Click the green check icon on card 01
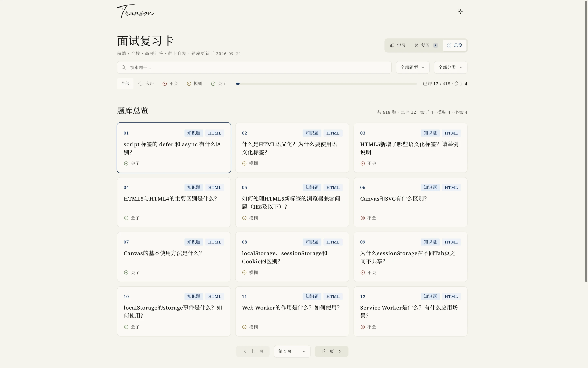Image resolution: width=588 pixels, height=368 pixels. point(126,164)
